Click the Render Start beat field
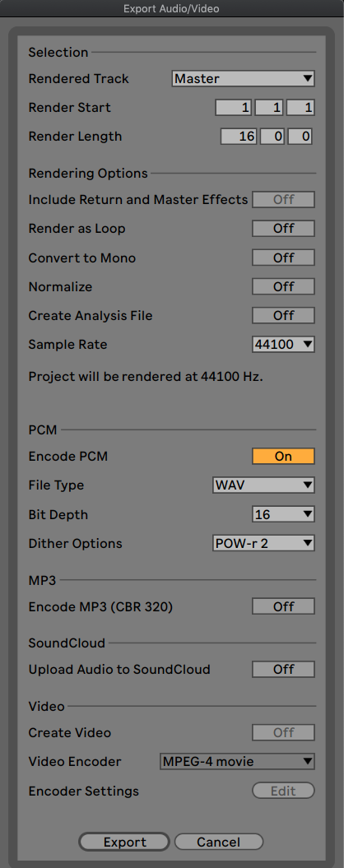 coord(269,108)
